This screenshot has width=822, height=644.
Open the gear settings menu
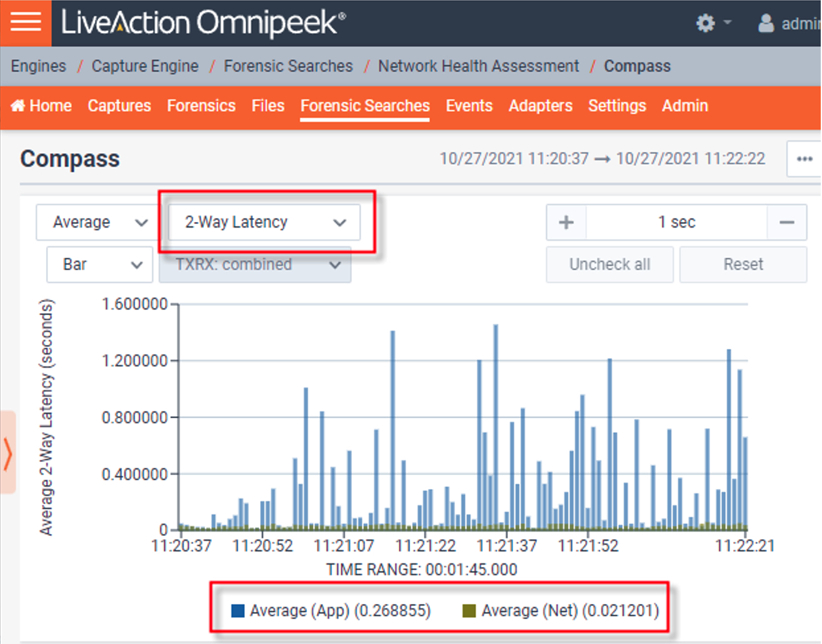(x=706, y=24)
